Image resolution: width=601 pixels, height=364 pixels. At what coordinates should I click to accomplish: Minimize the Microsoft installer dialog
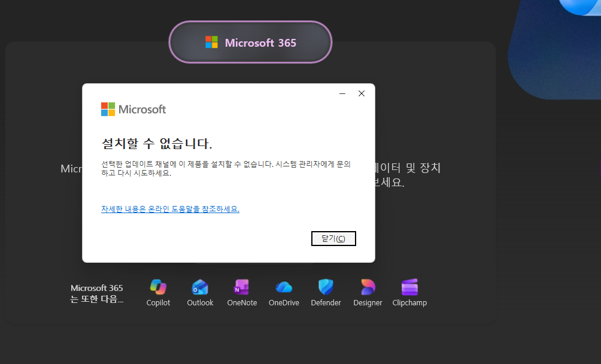click(x=342, y=93)
